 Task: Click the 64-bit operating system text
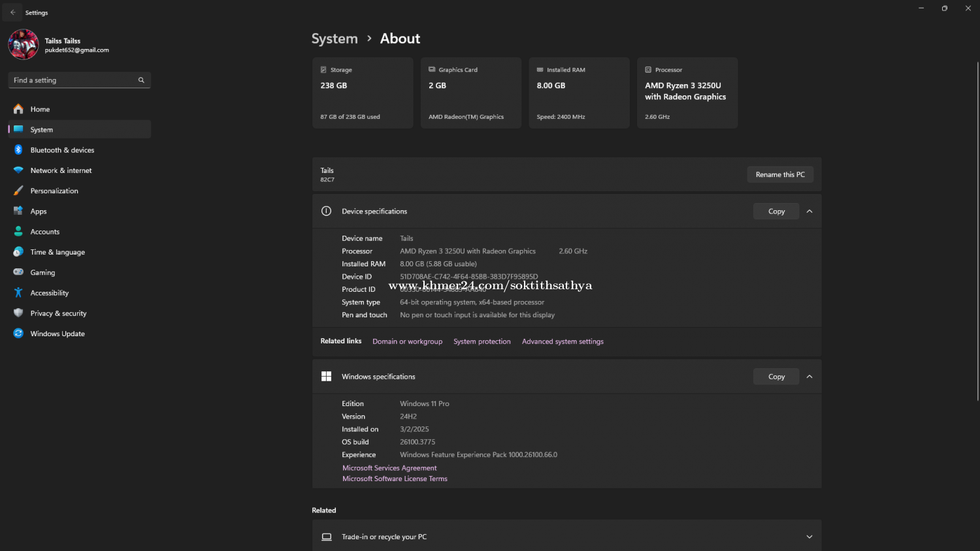[472, 302]
